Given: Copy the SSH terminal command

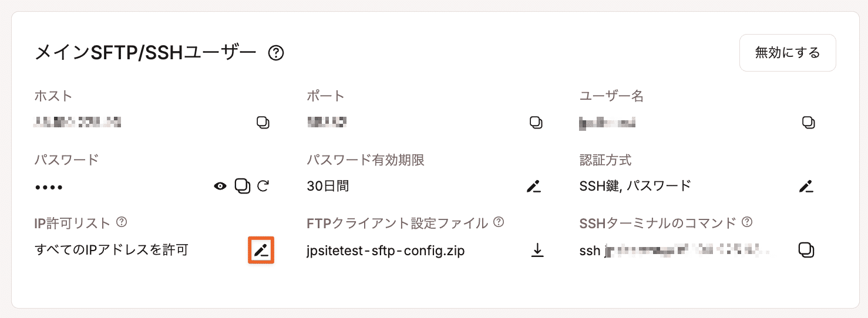Looking at the screenshot, I should [807, 250].
